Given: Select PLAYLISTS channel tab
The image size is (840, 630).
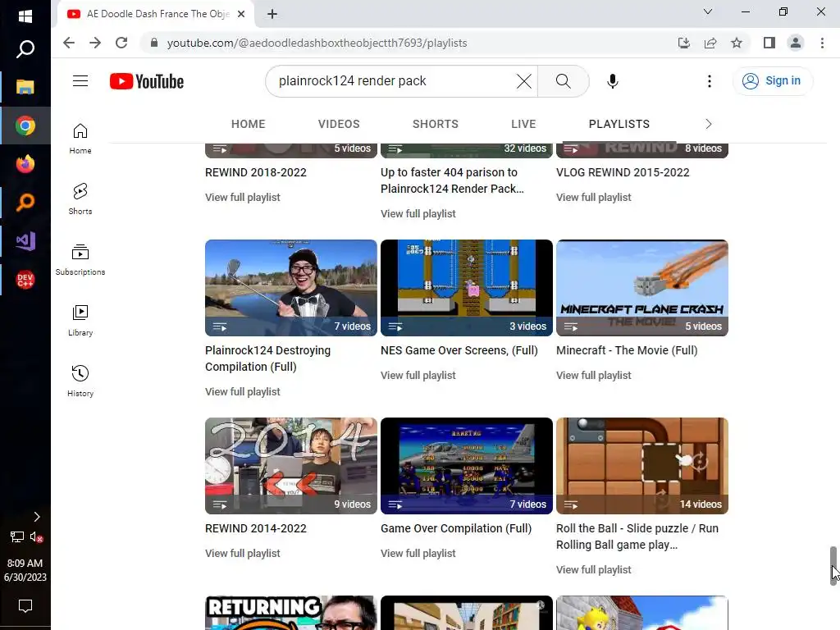Looking at the screenshot, I should point(619,125).
